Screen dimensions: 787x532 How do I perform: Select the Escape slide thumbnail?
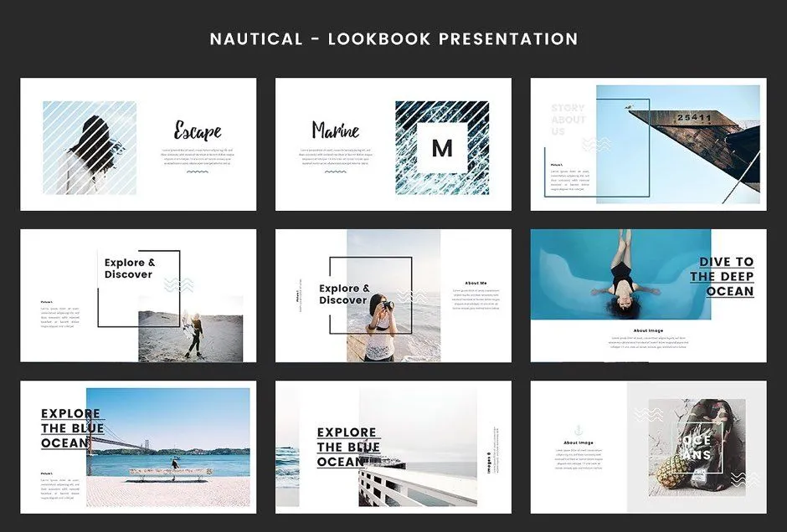138,144
